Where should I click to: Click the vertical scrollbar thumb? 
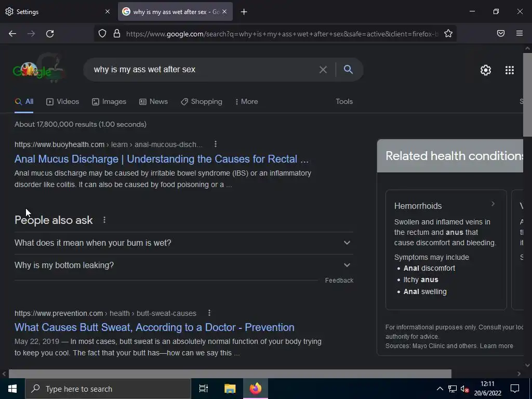[528, 95]
